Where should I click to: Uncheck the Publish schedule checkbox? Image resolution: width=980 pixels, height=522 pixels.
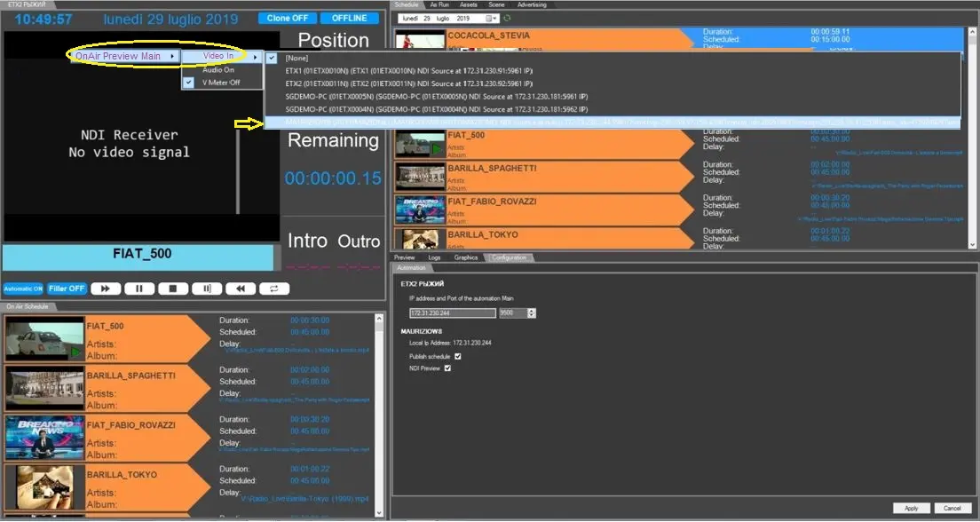point(457,356)
